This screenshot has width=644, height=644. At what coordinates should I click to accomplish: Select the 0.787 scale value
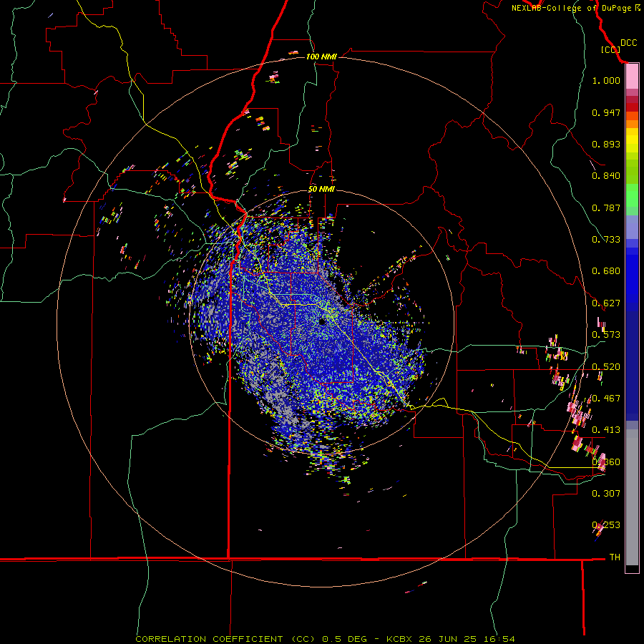coord(606,208)
